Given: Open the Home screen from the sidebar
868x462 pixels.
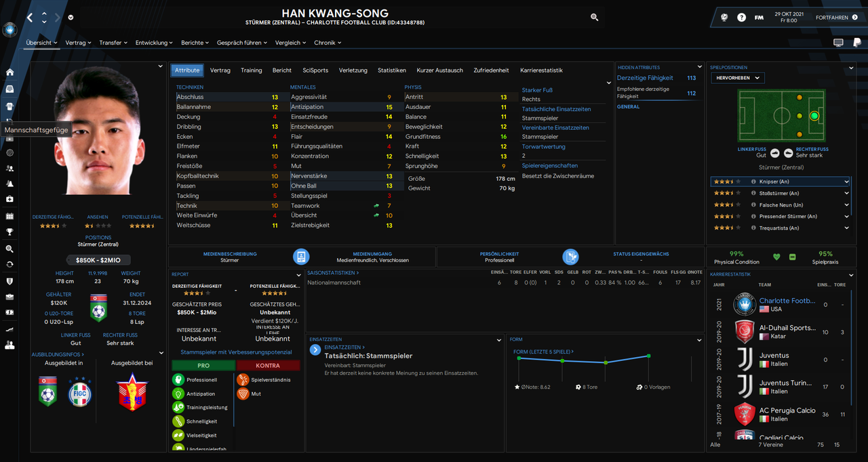Looking at the screenshot, I should tap(9, 72).
